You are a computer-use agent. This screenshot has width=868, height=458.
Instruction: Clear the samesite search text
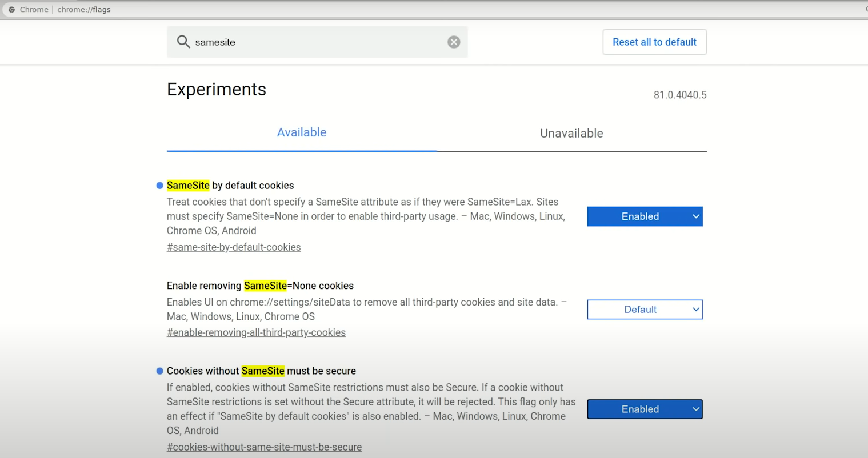454,42
